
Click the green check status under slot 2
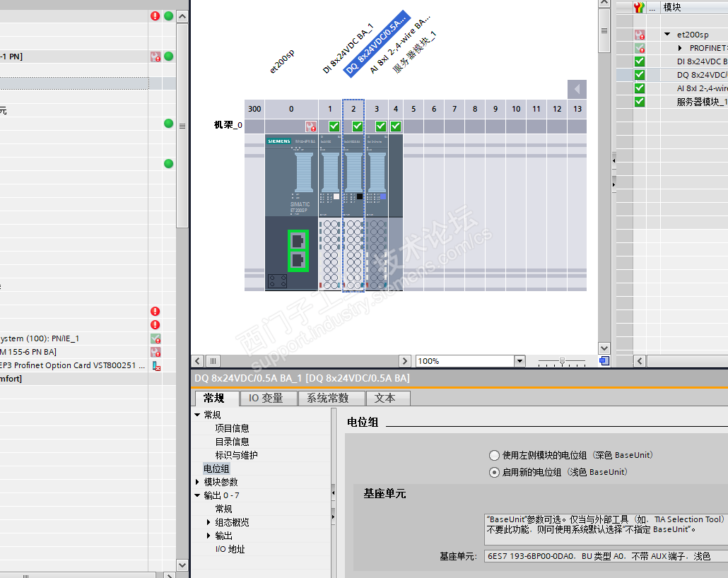[357, 126]
